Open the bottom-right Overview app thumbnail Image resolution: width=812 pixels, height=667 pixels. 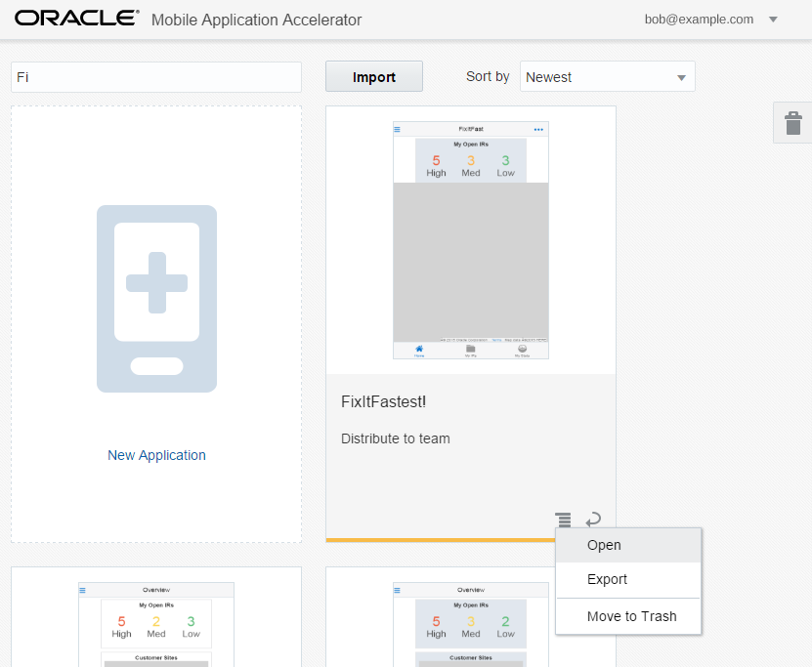click(x=471, y=625)
